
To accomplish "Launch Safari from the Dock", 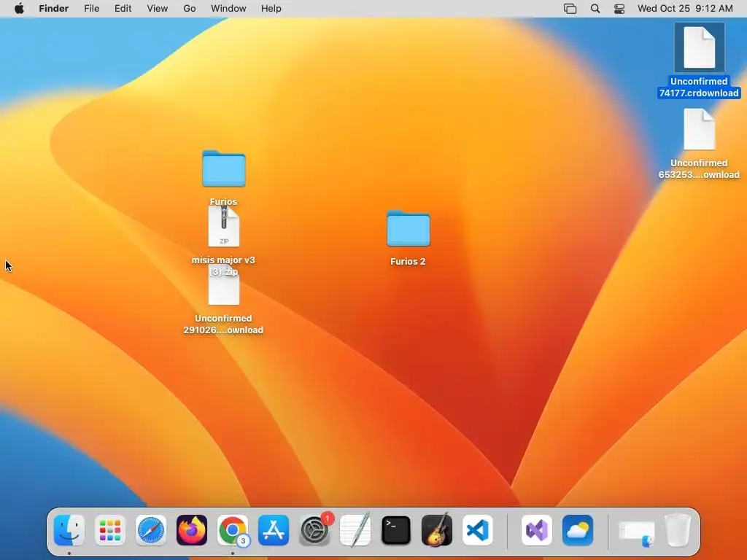I will [151, 530].
